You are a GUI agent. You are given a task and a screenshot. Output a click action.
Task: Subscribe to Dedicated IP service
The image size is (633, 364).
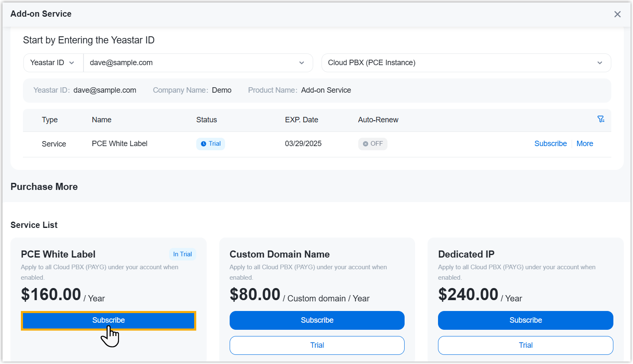pyautogui.click(x=525, y=321)
